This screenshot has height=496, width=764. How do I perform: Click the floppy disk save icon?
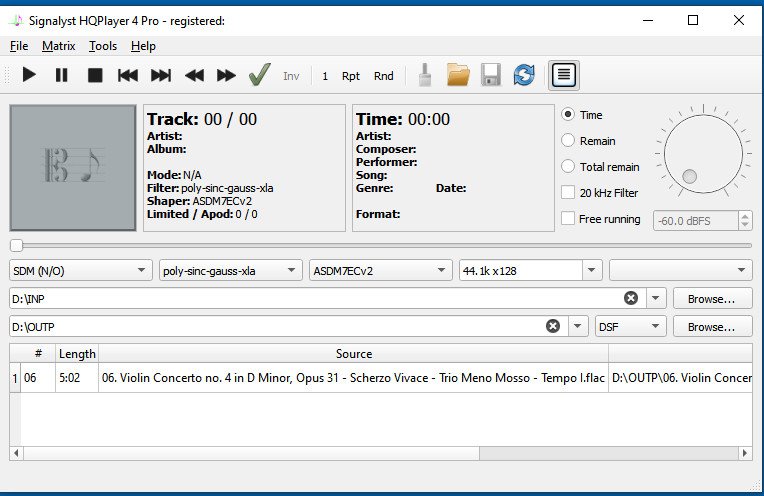(x=491, y=75)
